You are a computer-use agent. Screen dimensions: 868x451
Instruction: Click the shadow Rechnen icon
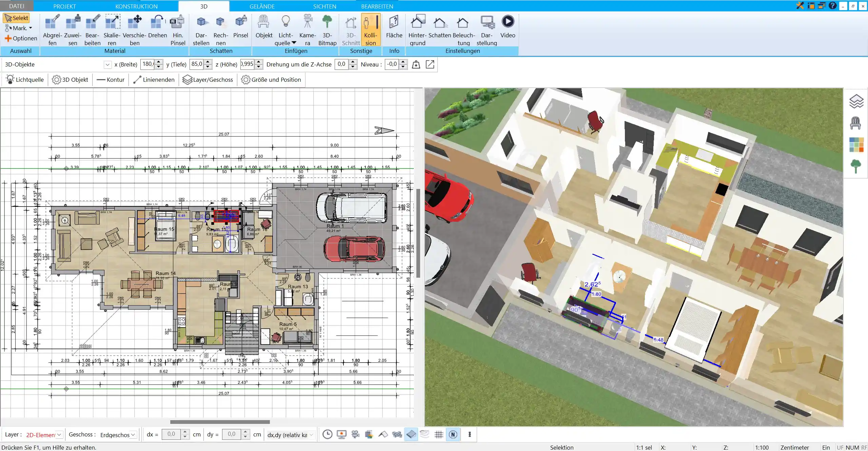(x=221, y=30)
